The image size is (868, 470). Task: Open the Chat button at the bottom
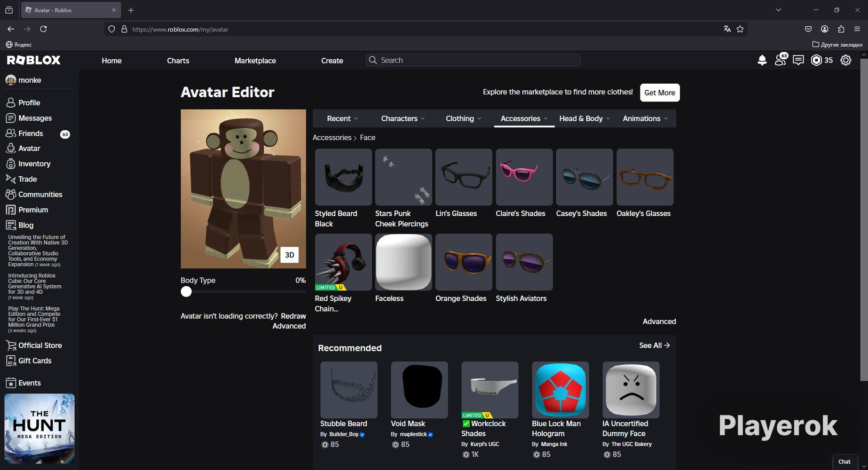tap(844, 462)
